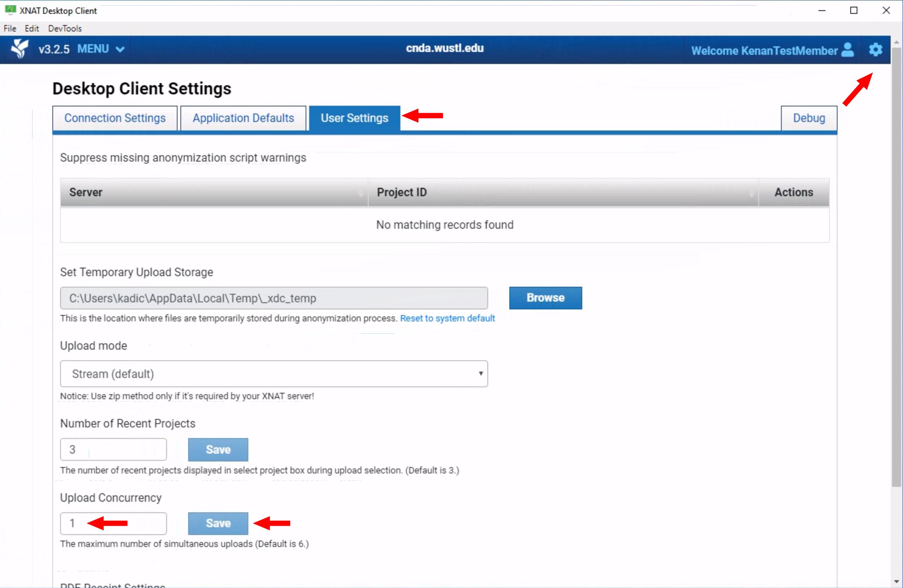Click Browse for temporary storage
903x588 pixels.
[545, 298]
